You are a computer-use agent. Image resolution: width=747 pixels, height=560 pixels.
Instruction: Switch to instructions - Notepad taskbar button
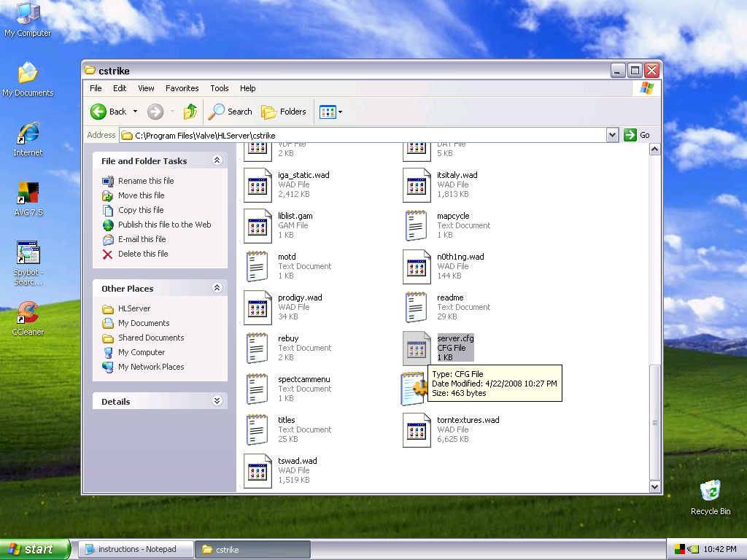[136, 550]
